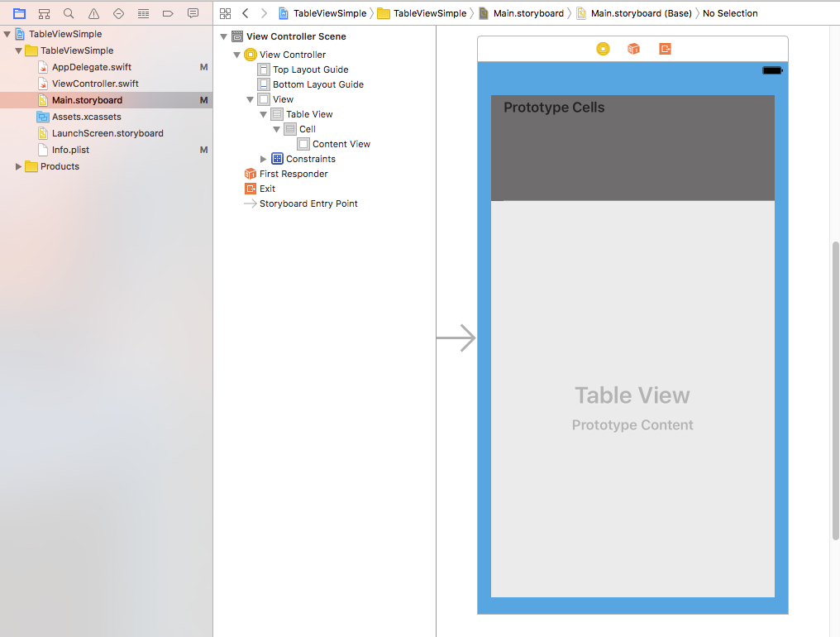The image size is (840, 637).
Task: Select the yellow View Controller icon above the canvas
Action: [x=603, y=49]
